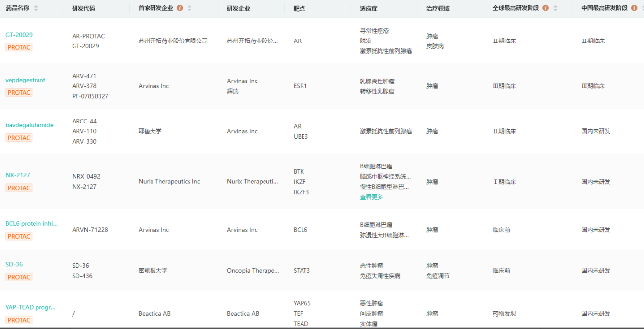This screenshot has height=329, width=644.
Task: Click the PROTAC tag under vepdegestrant
Action: (x=19, y=93)
